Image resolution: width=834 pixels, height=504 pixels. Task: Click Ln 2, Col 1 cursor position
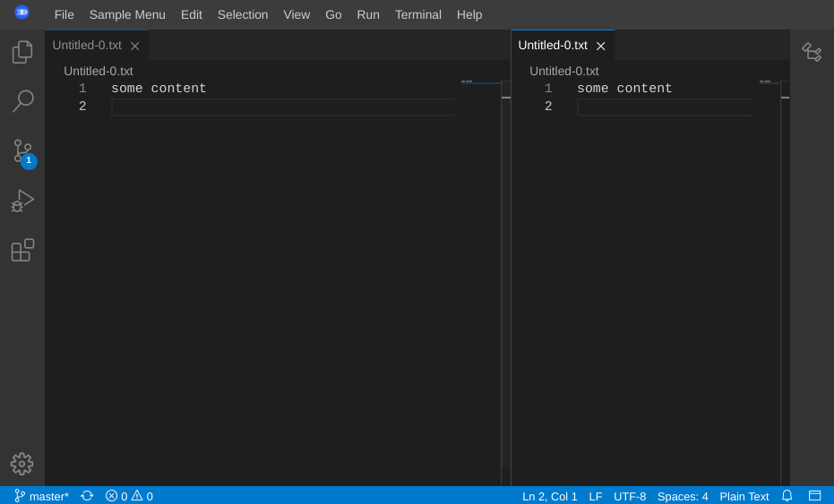tap(549, 496)
